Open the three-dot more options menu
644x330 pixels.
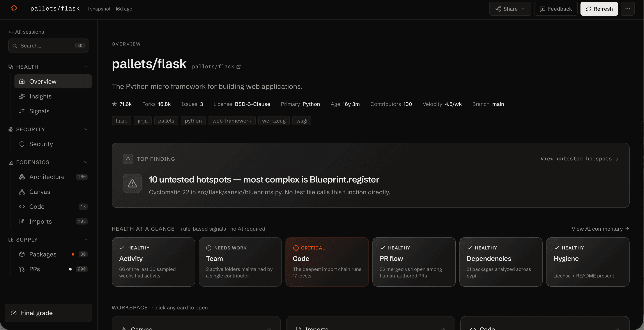[628, 9]
